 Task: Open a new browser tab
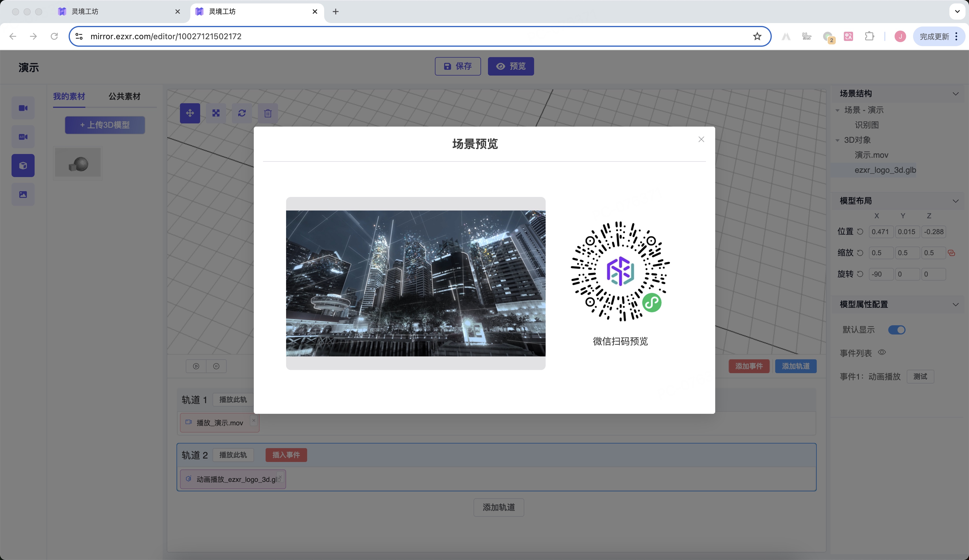[x=336, y=12]
